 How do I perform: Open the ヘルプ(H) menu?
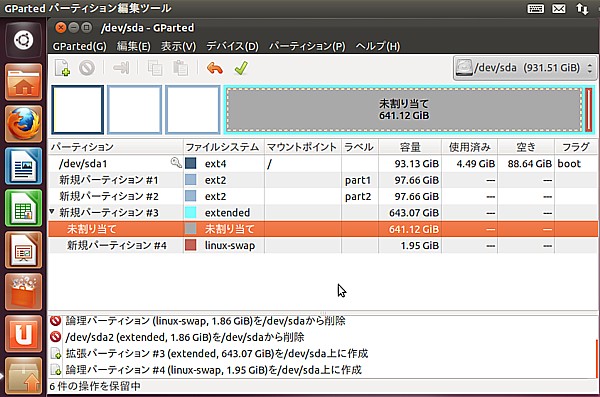(x=378, y=46)
